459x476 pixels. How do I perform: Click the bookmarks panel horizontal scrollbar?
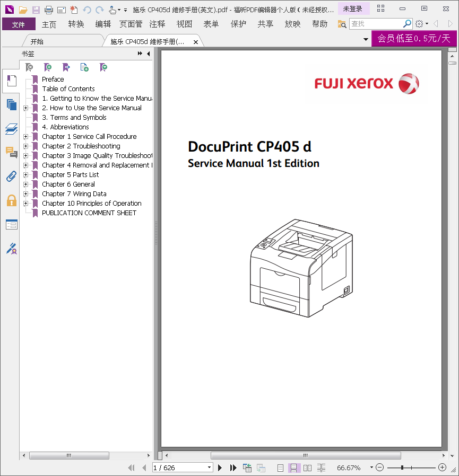69,455
